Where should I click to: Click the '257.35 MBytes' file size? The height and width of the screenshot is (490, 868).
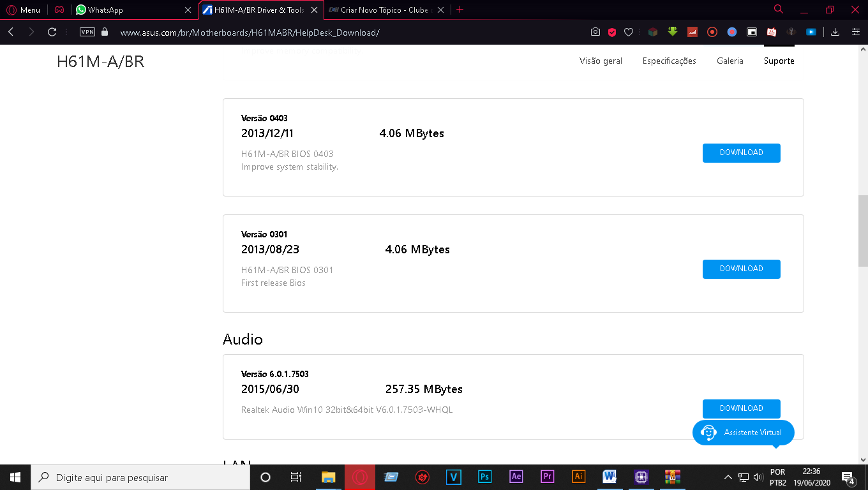click(424, 389)
